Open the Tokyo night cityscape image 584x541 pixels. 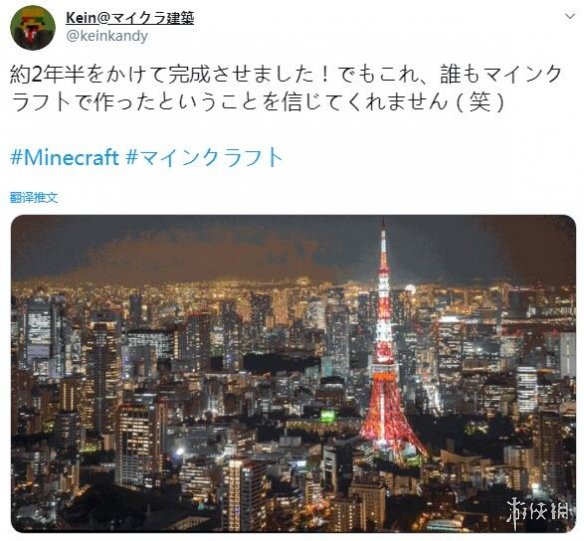click(293, 373)
